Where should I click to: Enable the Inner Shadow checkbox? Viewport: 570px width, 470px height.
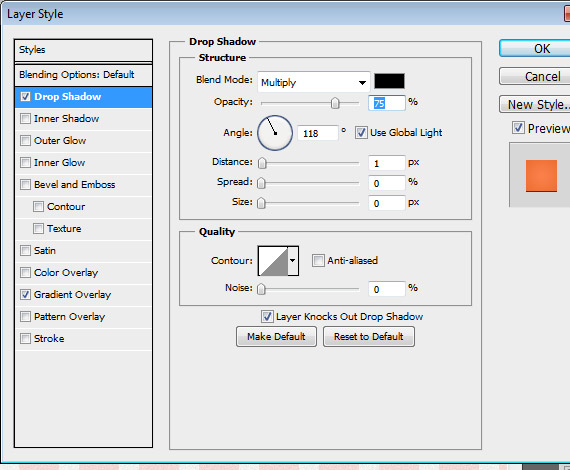coord(25,118)
